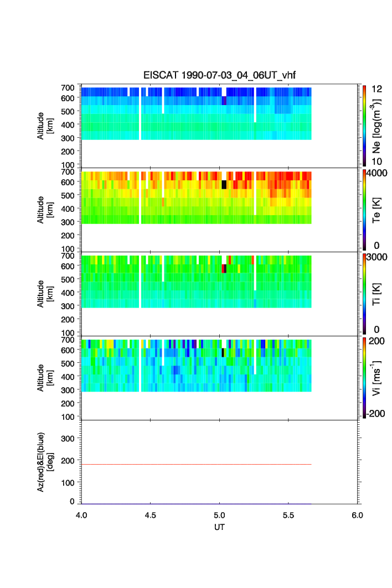
Task: Click the Altitude [km] label of Vi panel
Action: point(45,378)
